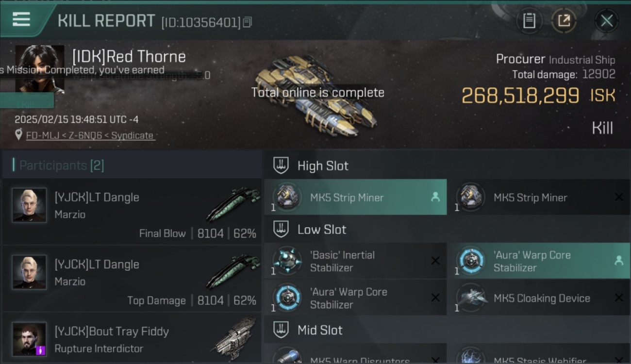Screen dimensions: 631x364
Task: Switch to the Participants tab
Action: 61,165
